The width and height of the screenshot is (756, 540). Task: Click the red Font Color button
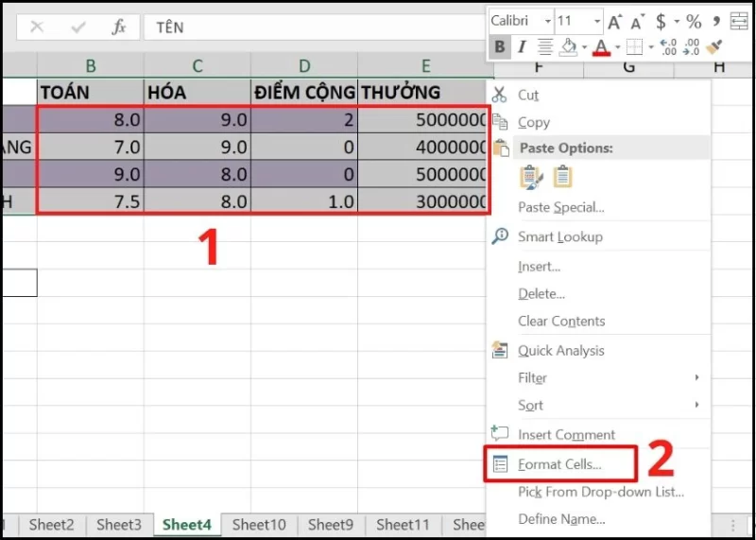click(x=601, y=47)
